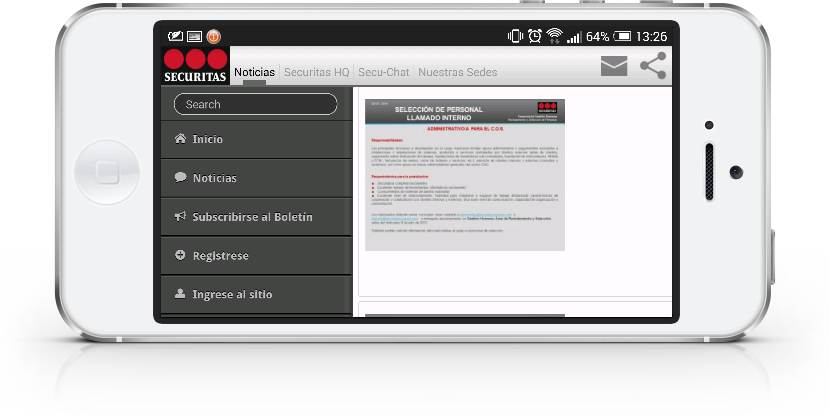Tap the orange notification icon in status bar
Screen dimensions: 829x418
click(213, 36)
